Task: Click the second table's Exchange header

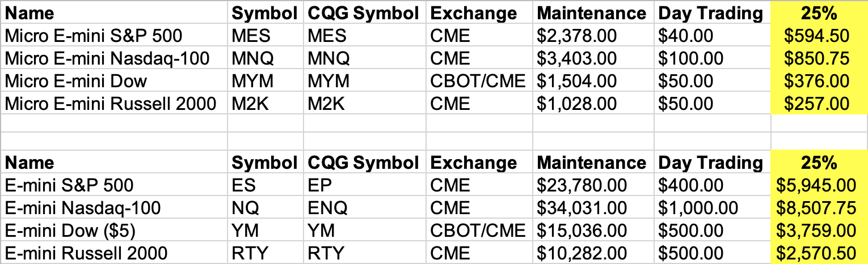Action: tap(474, 163)
